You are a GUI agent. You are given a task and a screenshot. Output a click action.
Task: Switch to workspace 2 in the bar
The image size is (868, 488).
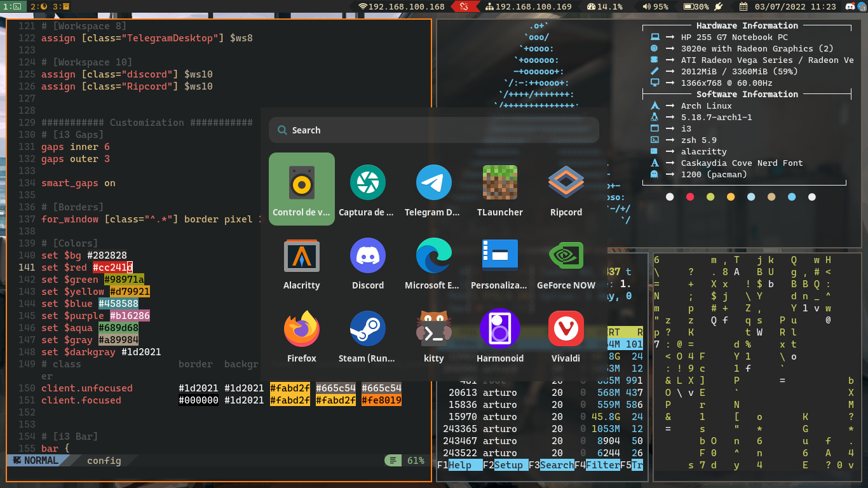coord(39,6)
